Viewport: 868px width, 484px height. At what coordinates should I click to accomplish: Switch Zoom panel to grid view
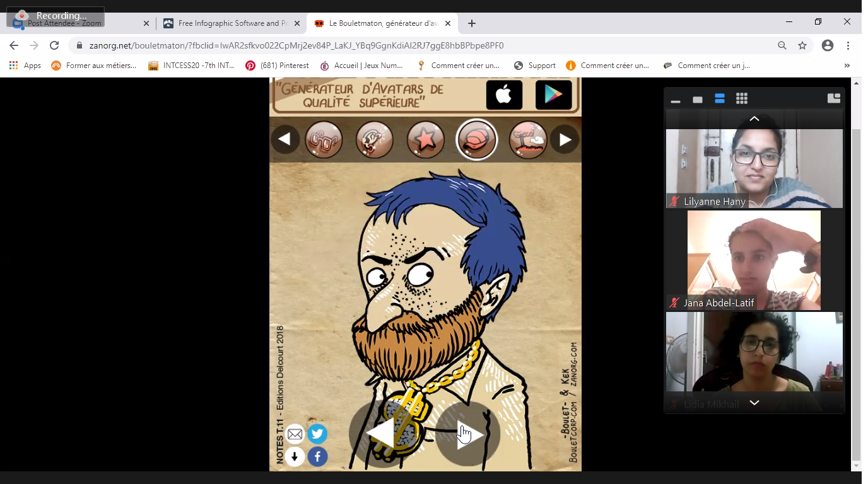(x=742, y=99)
